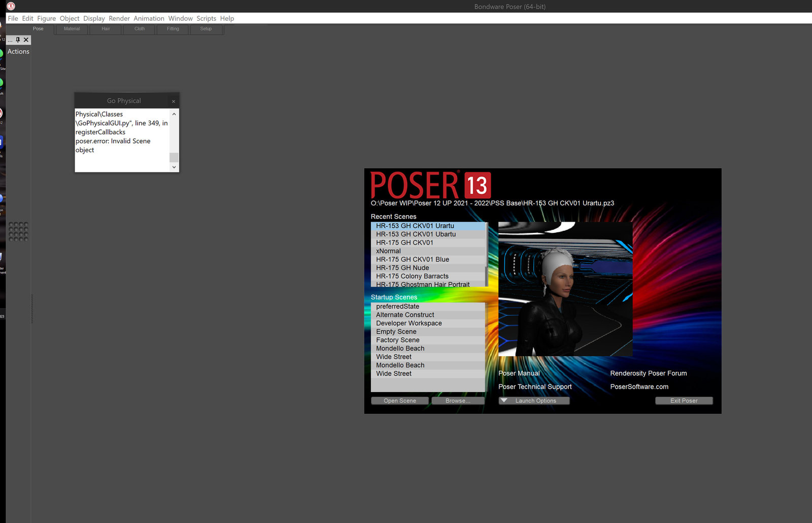The height and width of the screenshot is (523, 812).
Task: Click the Exit Poser button
Action: [684, 401]
